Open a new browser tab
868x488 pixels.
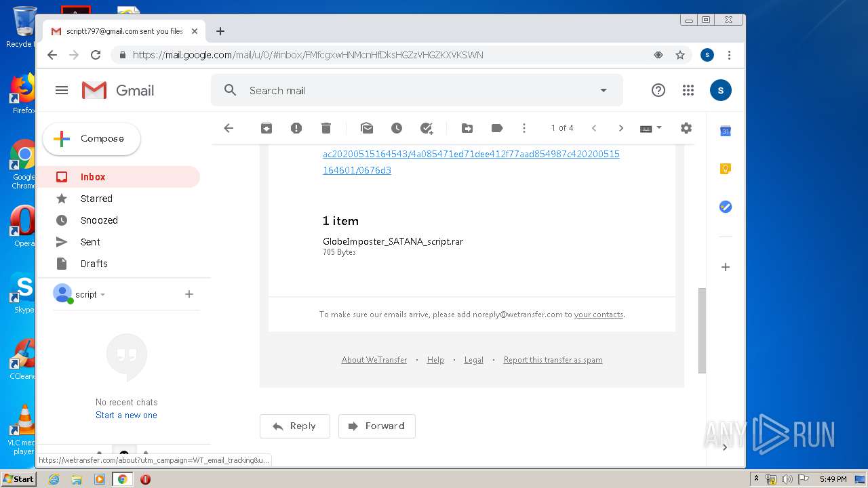coord(220,31)
